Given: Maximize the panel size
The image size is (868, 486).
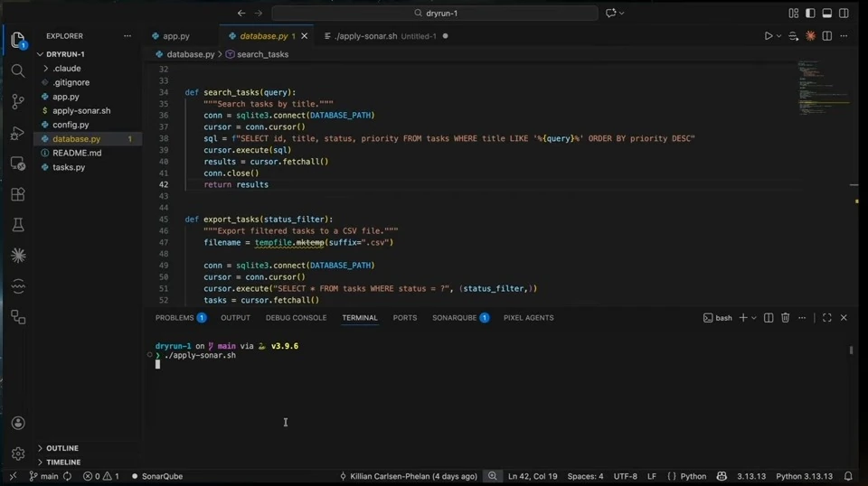Looking at the screenshot, I should coord(827,318).
